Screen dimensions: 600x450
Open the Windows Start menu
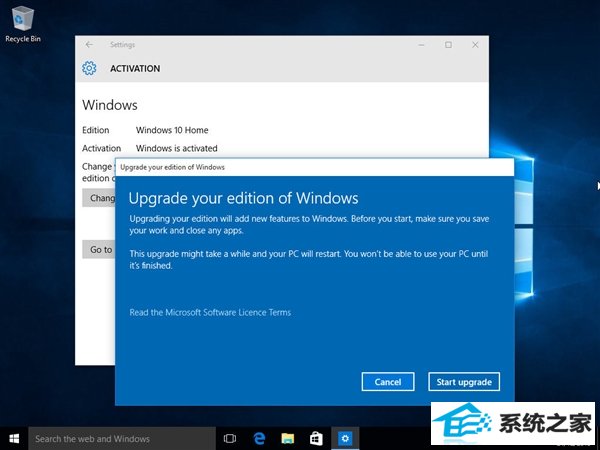[14, 439]
